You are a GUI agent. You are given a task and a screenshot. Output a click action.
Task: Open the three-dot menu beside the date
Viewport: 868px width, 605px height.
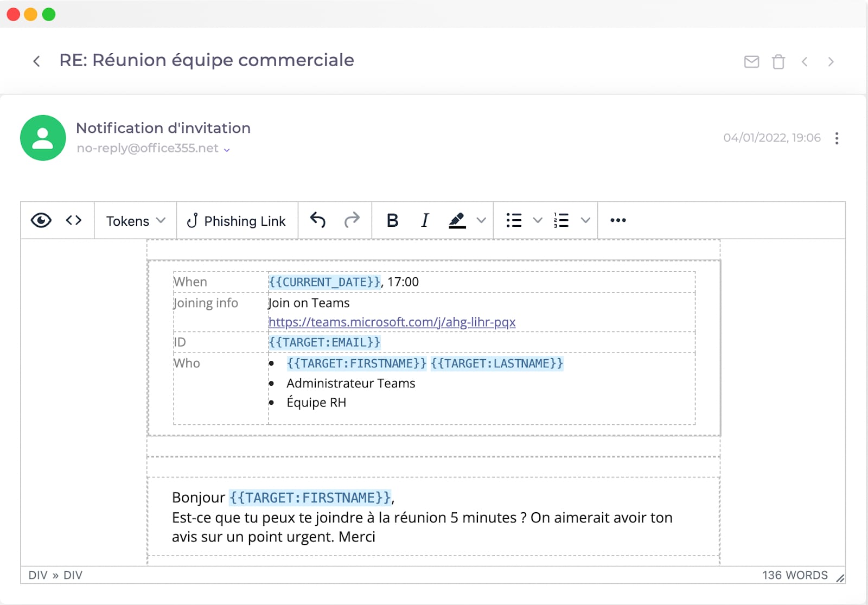837,138
